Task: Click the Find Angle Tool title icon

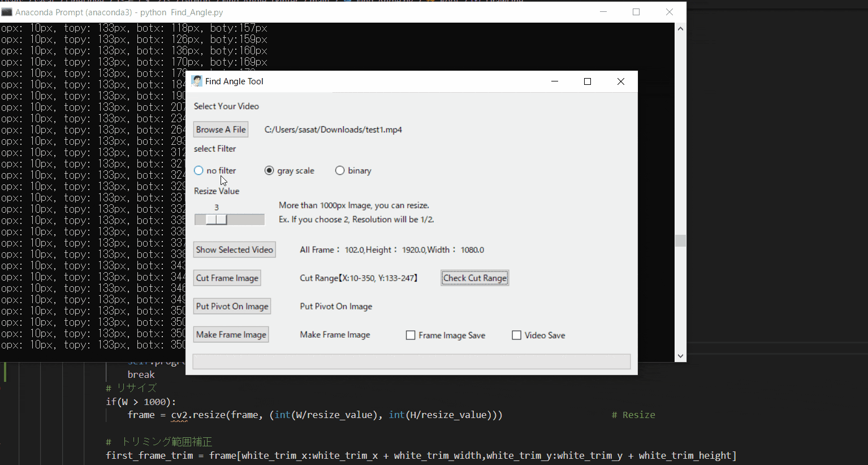Action: pos(197,81)
